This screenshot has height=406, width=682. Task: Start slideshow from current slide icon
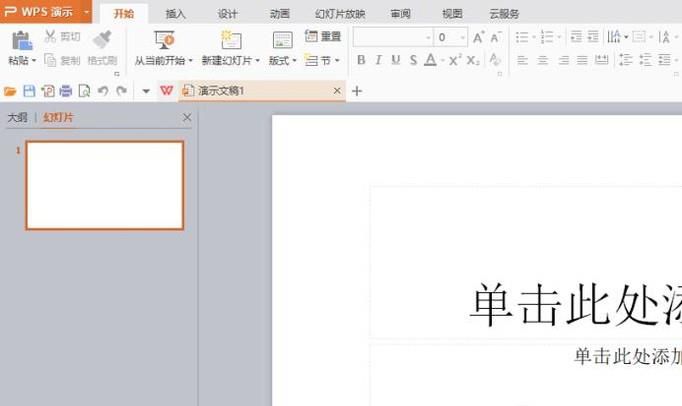(164, 40)
